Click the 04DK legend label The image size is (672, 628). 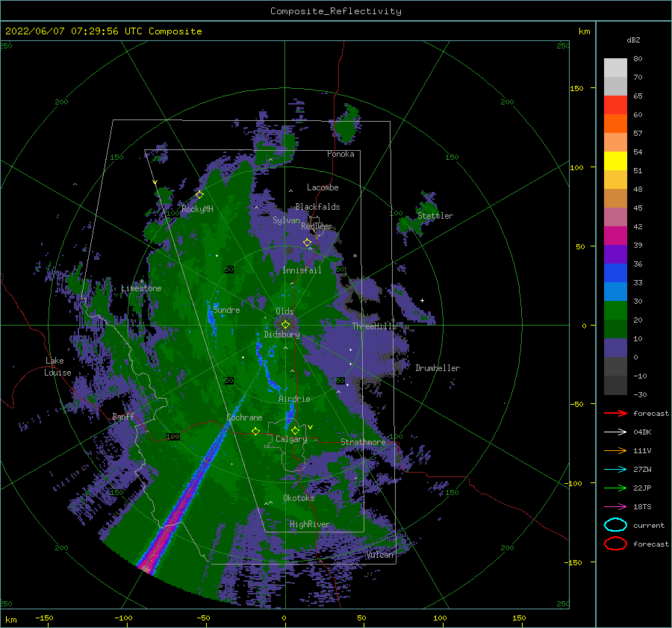click(642, 432)
